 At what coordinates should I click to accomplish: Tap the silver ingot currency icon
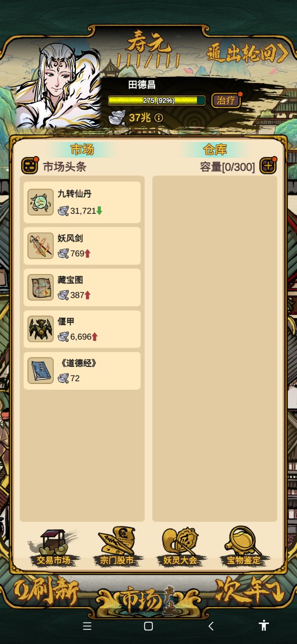[x=117, y=118]
